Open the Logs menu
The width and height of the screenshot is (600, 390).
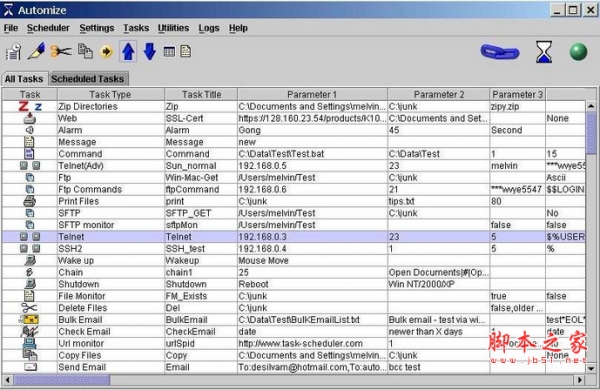[x=209, y=28]
